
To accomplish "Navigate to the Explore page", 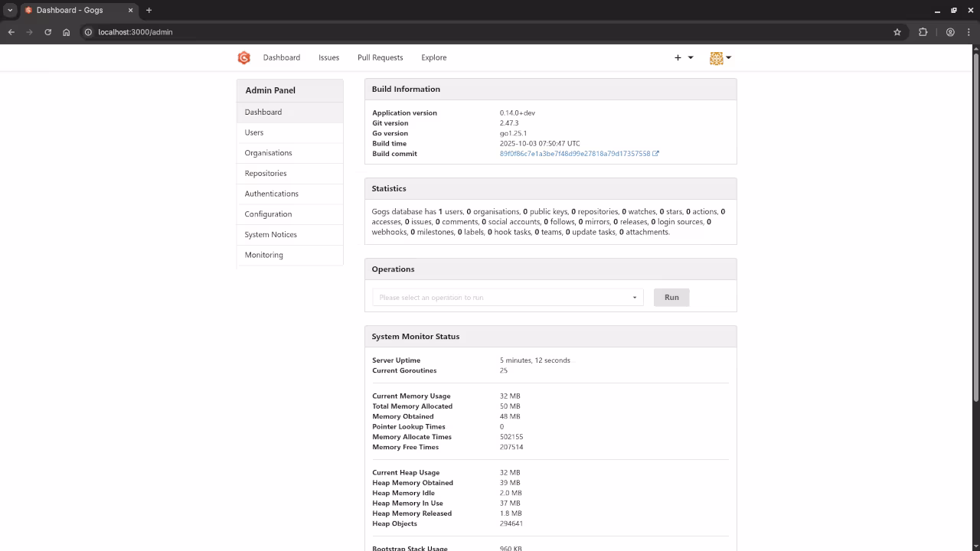I will (433, 57).
